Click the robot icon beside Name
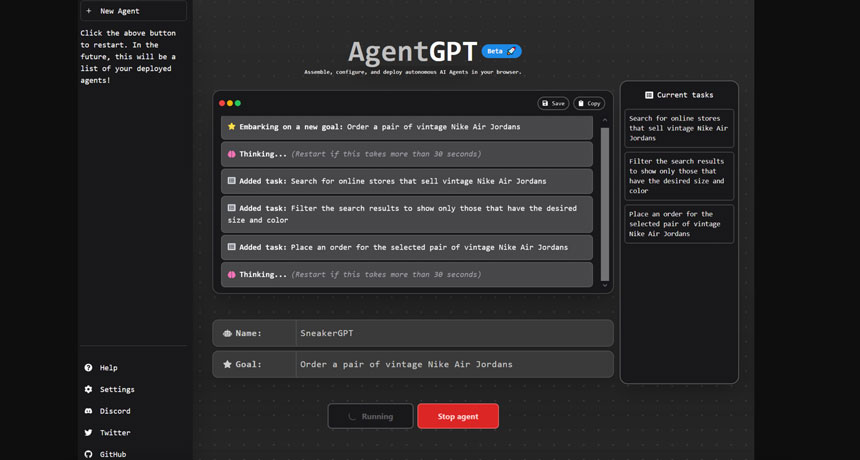This screenshot has width=860, height=460. pyautogui.click(x=227, y=333)
